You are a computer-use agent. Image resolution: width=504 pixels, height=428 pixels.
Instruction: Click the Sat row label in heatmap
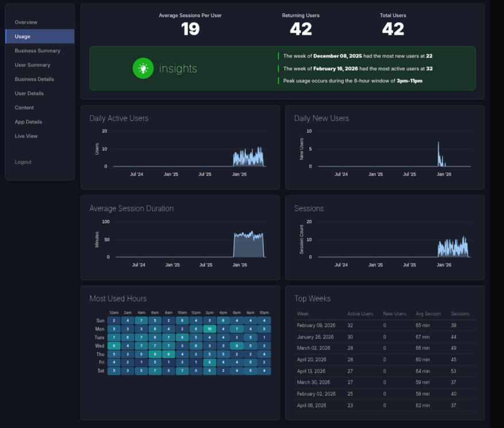tap(101, 370)
